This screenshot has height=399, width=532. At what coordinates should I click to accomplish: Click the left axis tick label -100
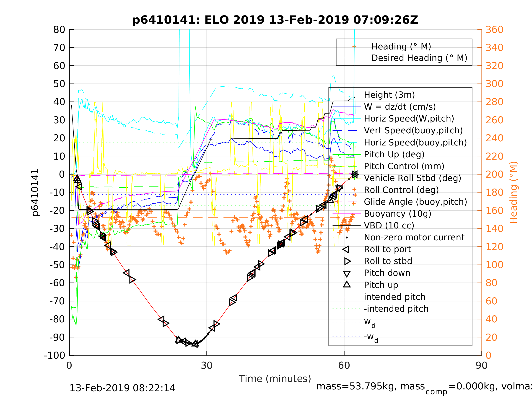click(x=54, y=355)
